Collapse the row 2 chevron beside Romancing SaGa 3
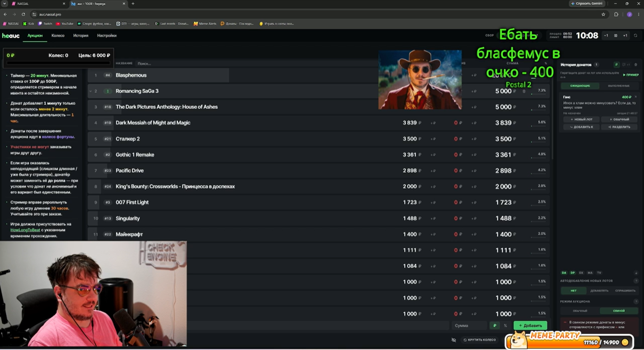 (x=91, y=91)
